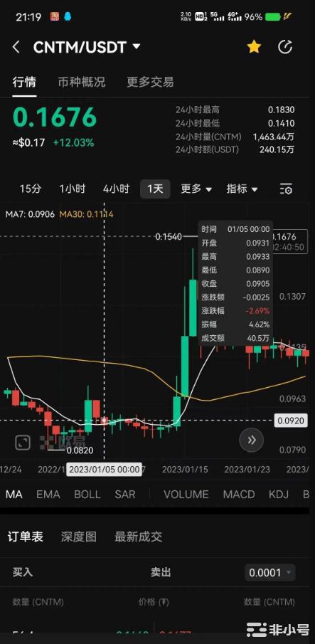Screen dimensions: 315x644
Task: Tap the 开盘 0.0931 tooltip row
Action: click(235, 243)
